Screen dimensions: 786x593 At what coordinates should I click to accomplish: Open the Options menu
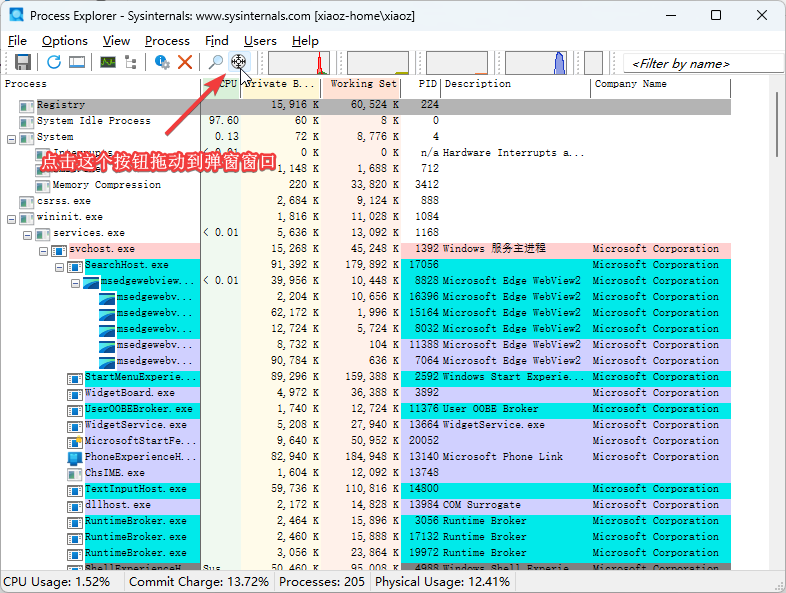tap(65, 41)
